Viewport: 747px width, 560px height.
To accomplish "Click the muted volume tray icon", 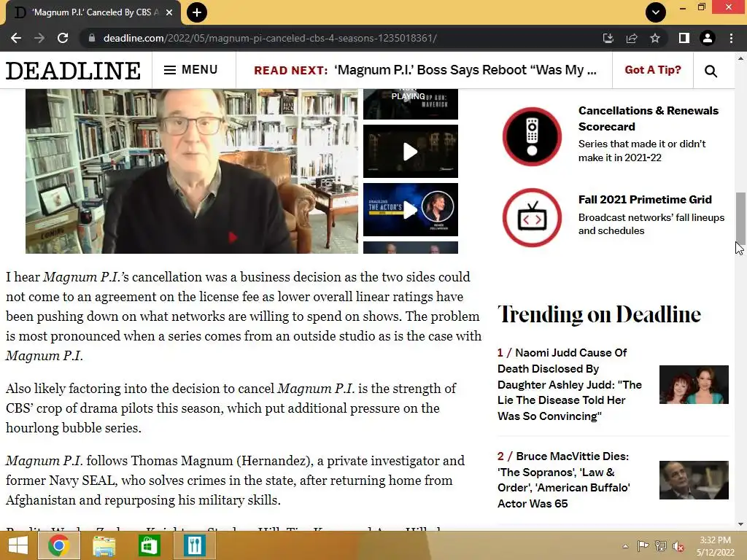I will (678, 546).
